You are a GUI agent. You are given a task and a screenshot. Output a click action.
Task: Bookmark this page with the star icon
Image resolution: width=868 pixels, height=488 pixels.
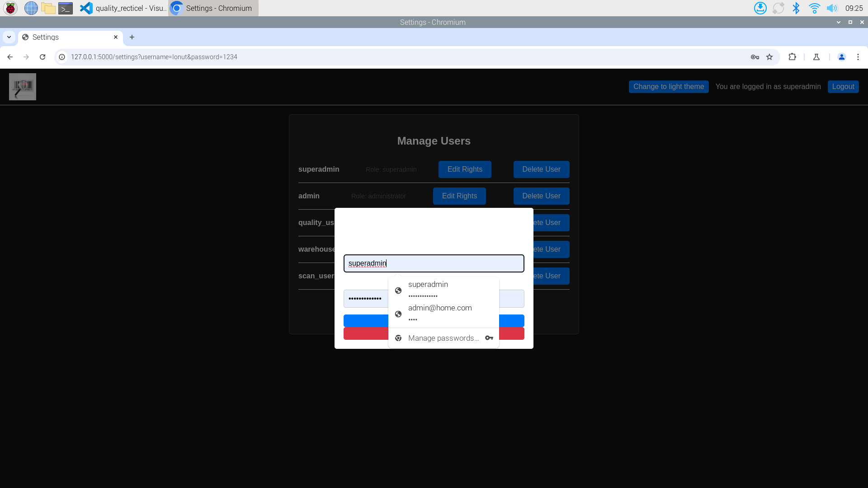click(769, 57)
